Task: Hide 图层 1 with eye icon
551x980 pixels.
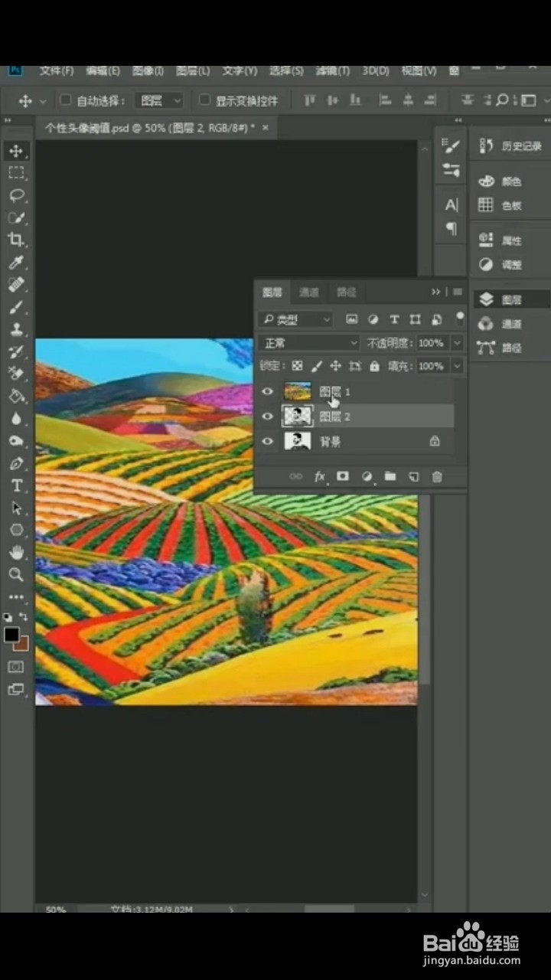Action: [267, 391]
